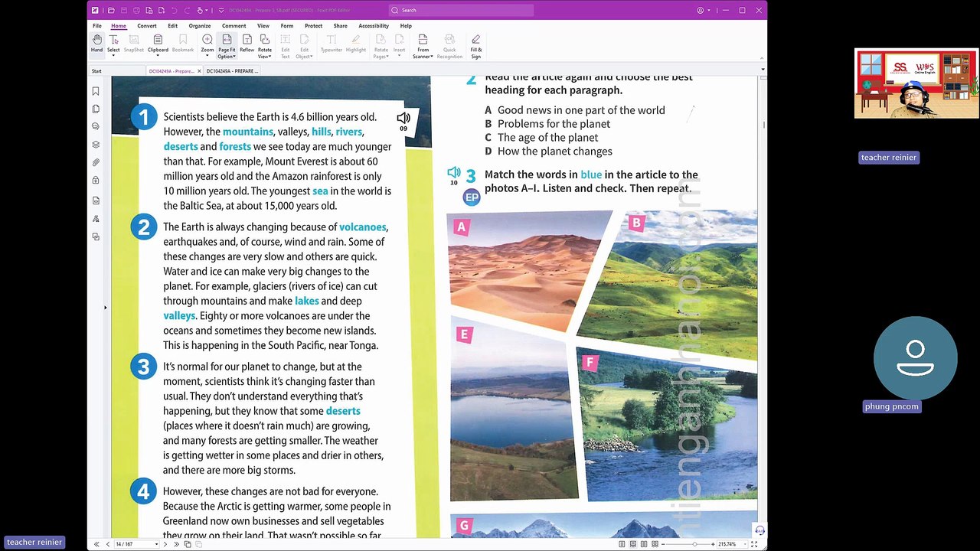Switch to facing pages view

point(643,544)
